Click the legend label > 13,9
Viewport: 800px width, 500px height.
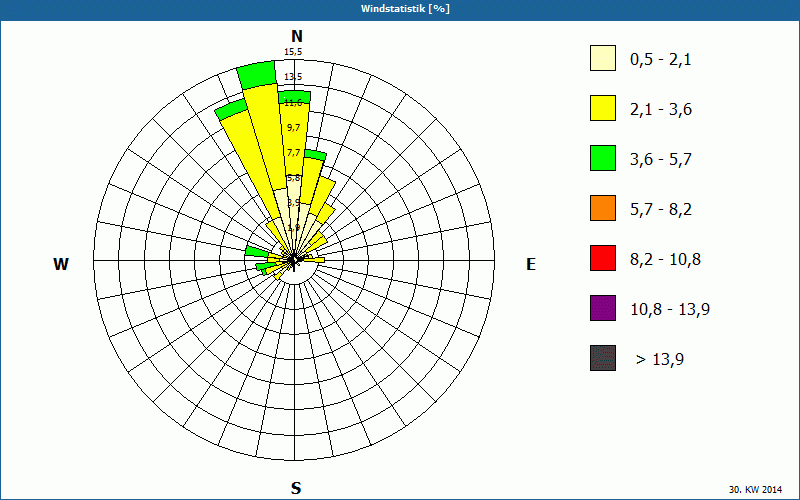pos(660,360)
